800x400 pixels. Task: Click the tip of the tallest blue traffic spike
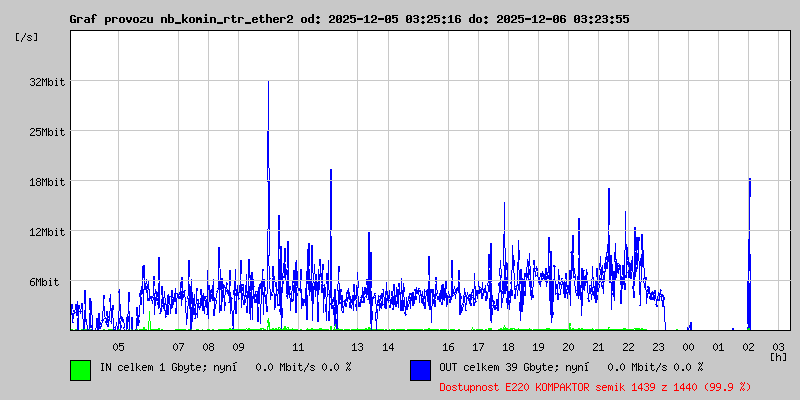click(x=268, y=82)
